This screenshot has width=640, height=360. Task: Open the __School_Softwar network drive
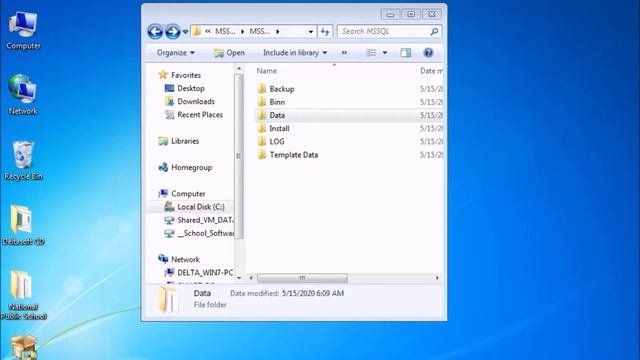[199, 233]
